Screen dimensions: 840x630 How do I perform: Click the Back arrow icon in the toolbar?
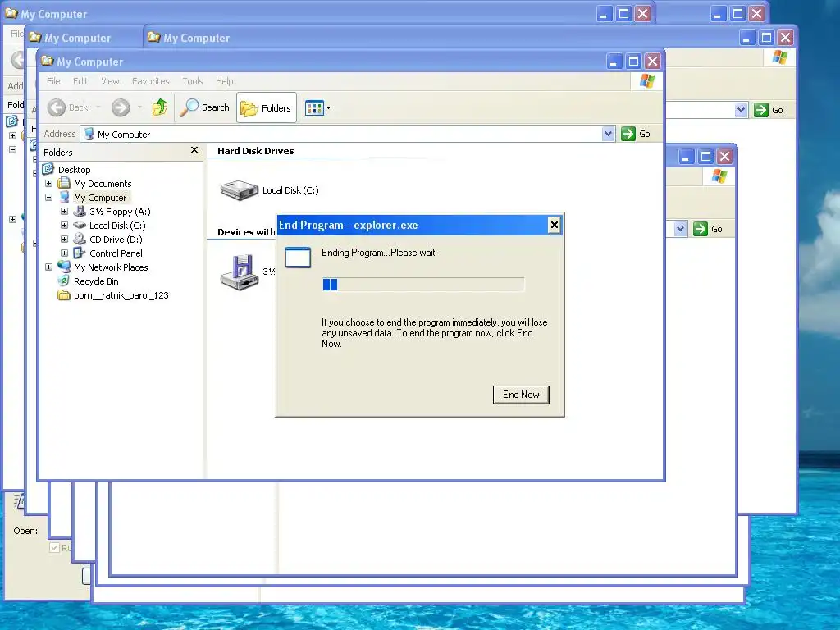(57, 107)
